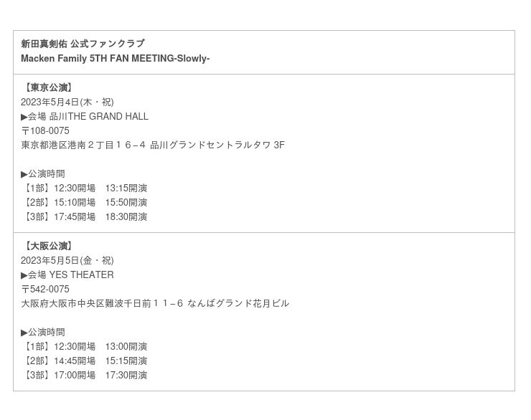Click the Macken Family 5TH FAN MEETING title
The width and height of the screenshot is (531, 420).
pyautogui.click(x=115, y=58)
